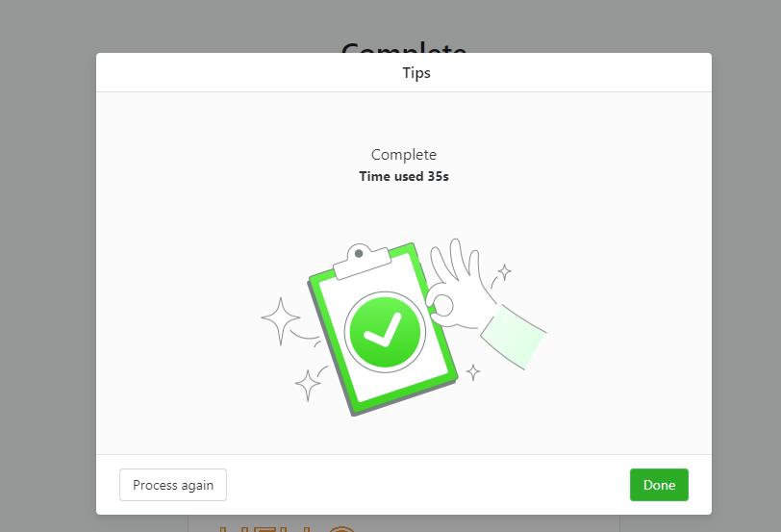Select the Process again button

point(173,485)
